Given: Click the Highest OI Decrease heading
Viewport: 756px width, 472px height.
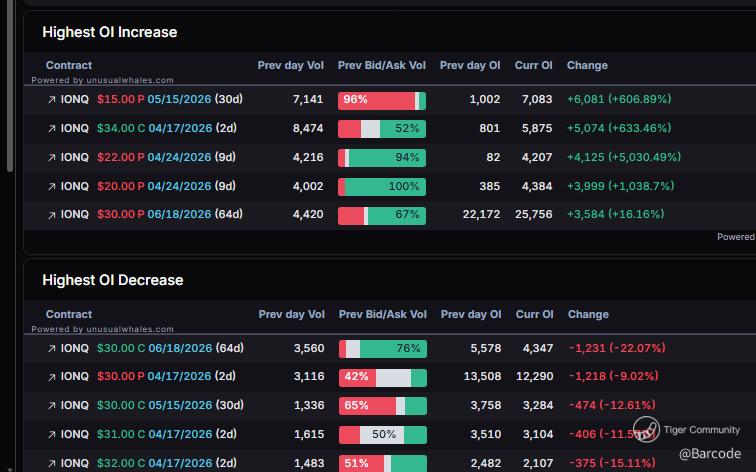Looking at the screenshot, I should tap(112, 280).
